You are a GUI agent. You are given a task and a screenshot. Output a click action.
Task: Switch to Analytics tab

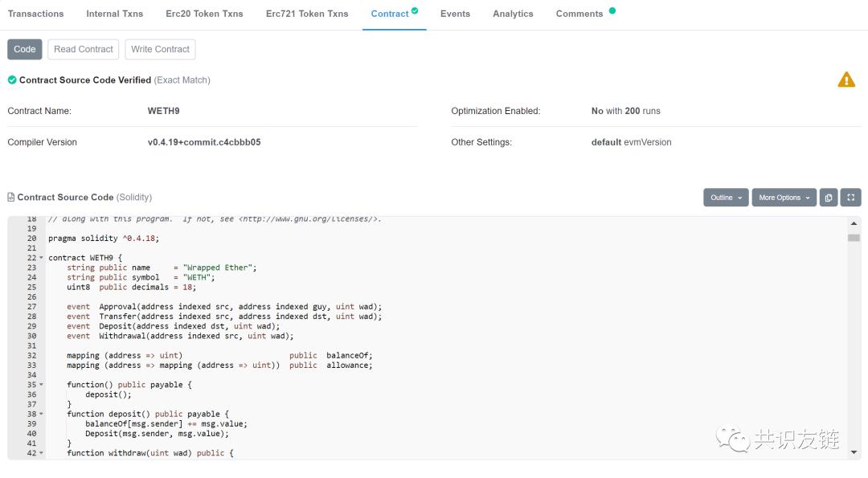pos(513,14)
